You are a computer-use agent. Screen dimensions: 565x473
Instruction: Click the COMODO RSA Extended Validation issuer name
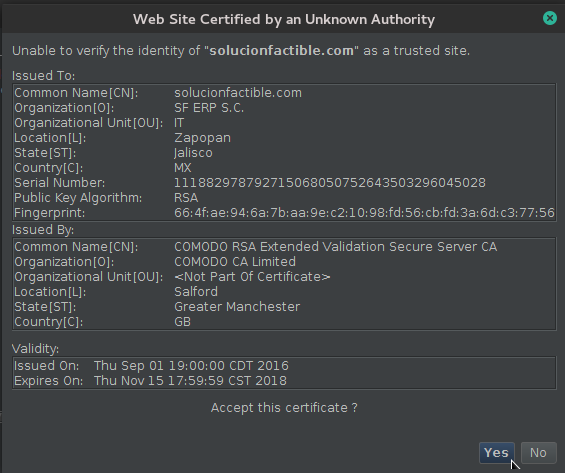point(335,247)
